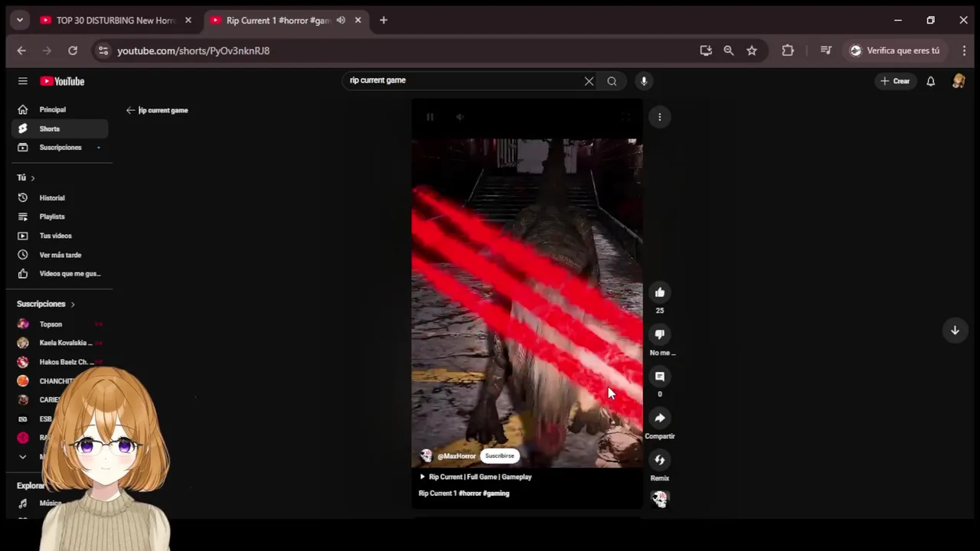The width and height of the screenshot is (980, 551).
Task: Open the Topson channel subscription
Action: coord(60,324)
